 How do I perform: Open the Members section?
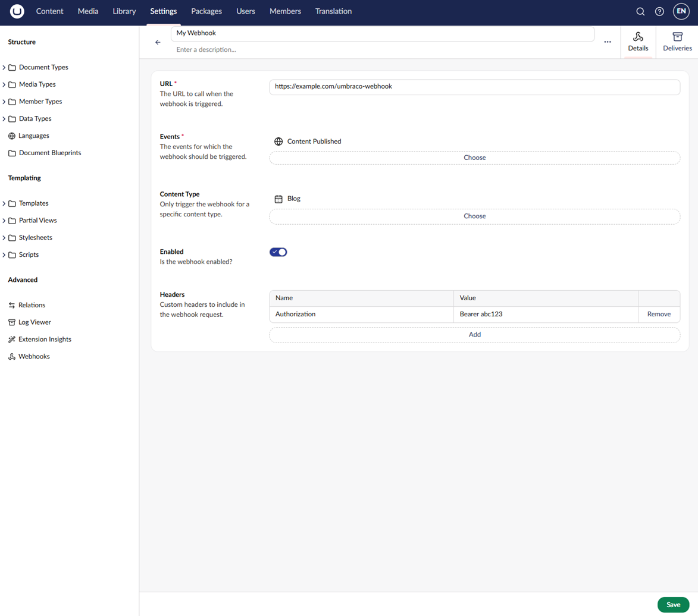point(285,11)
